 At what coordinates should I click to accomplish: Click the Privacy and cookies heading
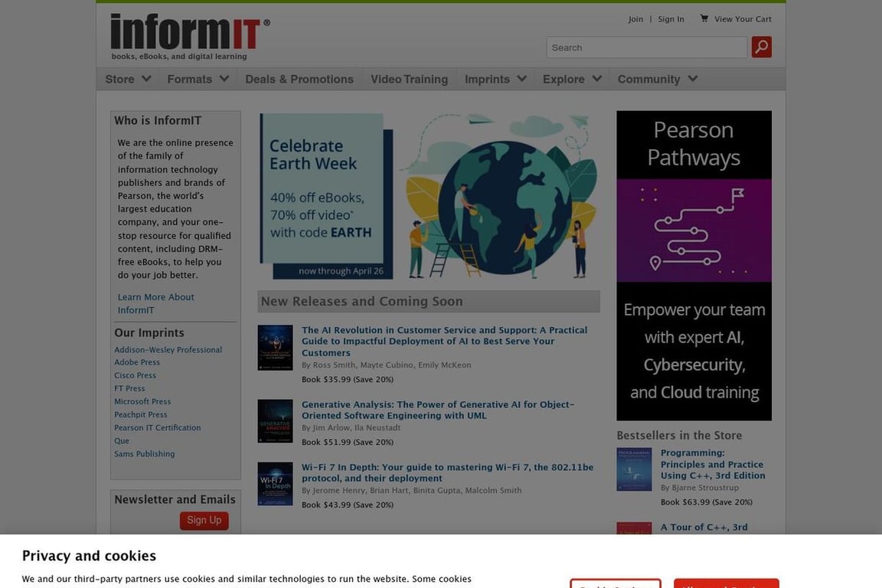coord(89,556)
